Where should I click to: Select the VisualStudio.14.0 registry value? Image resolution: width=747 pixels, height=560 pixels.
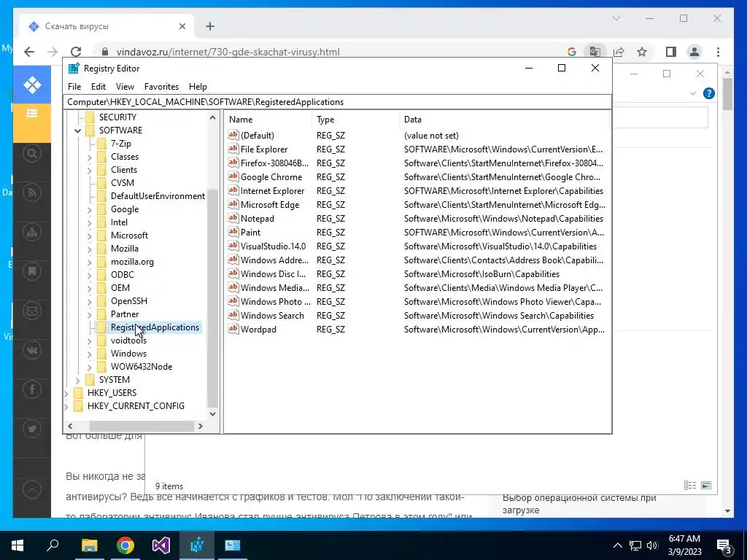[273, 246]
